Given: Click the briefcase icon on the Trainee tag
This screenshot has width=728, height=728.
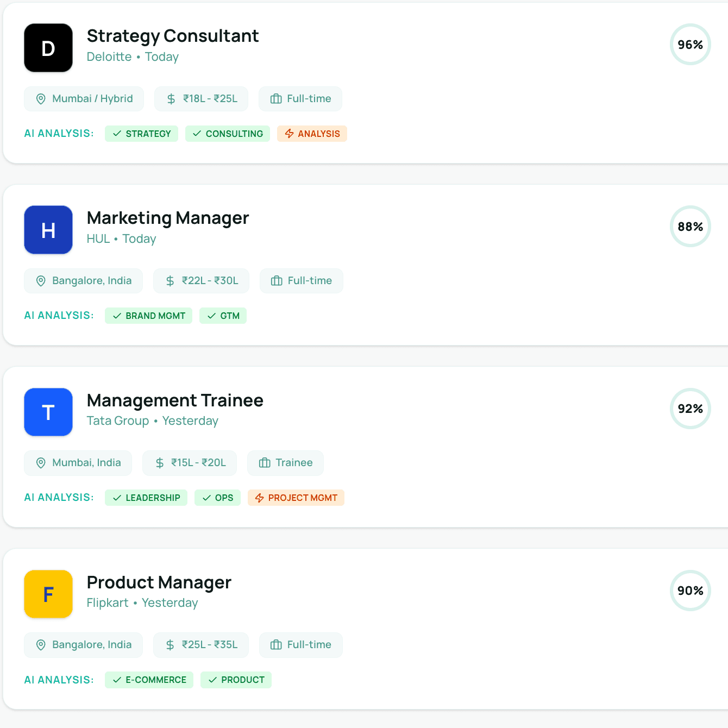Looking at the screenshot, I should (x=265, y=463).
